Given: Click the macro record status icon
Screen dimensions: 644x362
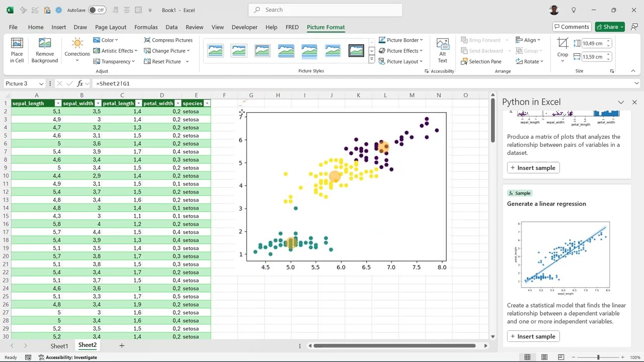Looking at the screenshot, I should point(28,357).
